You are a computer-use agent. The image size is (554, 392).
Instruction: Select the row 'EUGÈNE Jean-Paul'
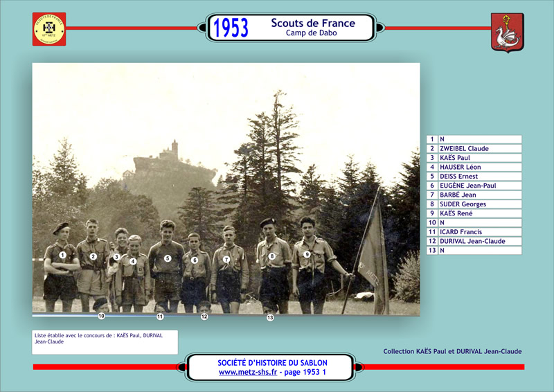tap(474, 186)
